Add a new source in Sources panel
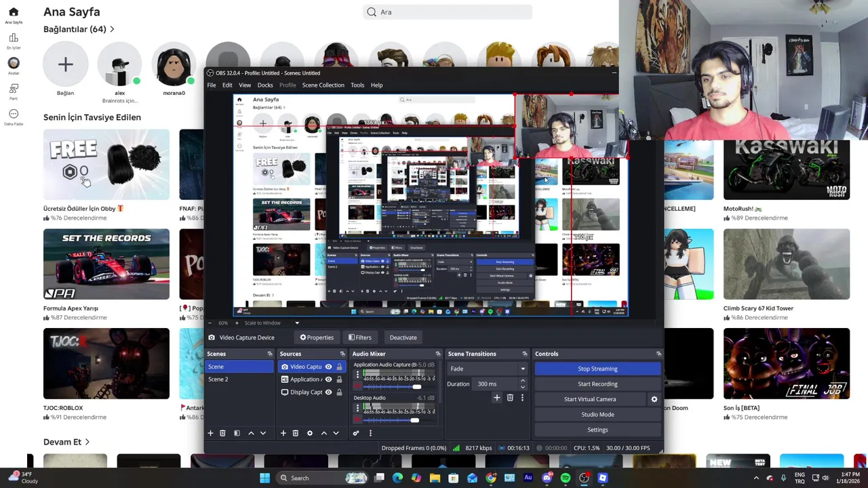The height and width of the screenshot is (488, 868). point(283,433)
